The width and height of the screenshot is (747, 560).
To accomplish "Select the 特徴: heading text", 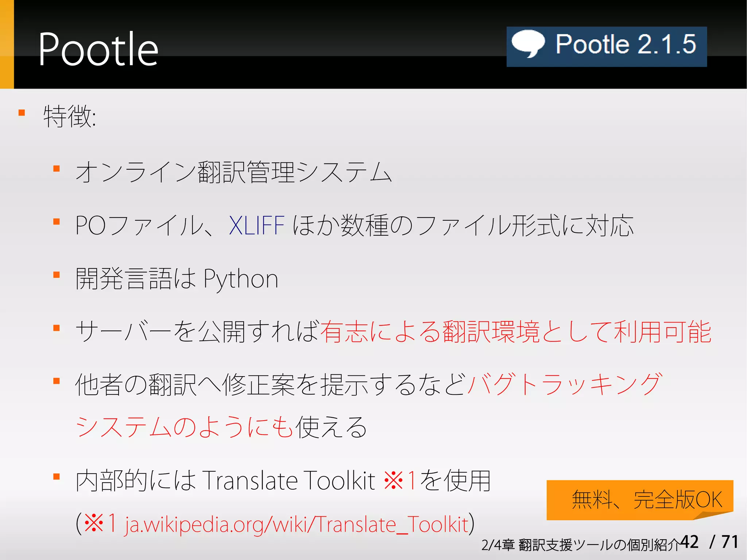I will 70,116.
